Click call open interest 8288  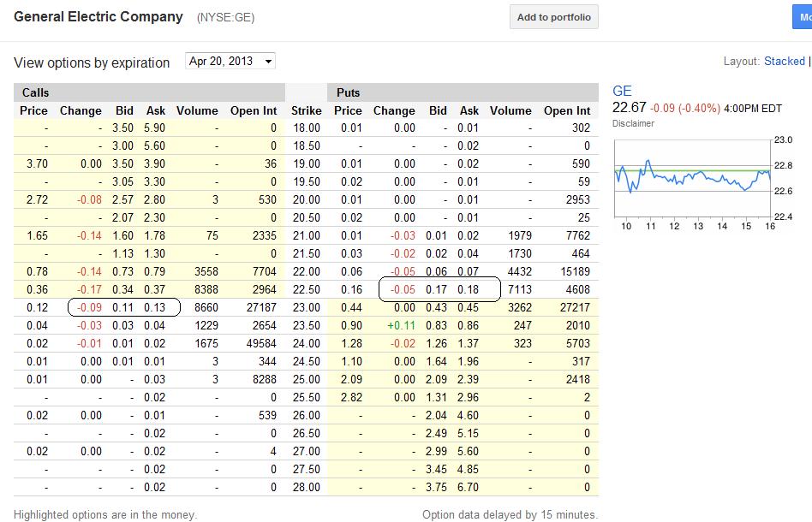(265, 380)
